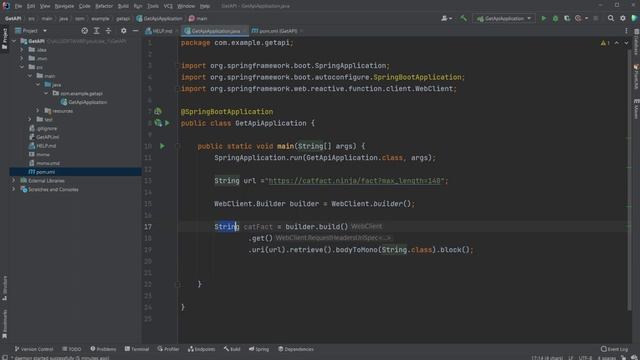
Task: Run GetApiApplication with the green play button
Action: point(543,18)
